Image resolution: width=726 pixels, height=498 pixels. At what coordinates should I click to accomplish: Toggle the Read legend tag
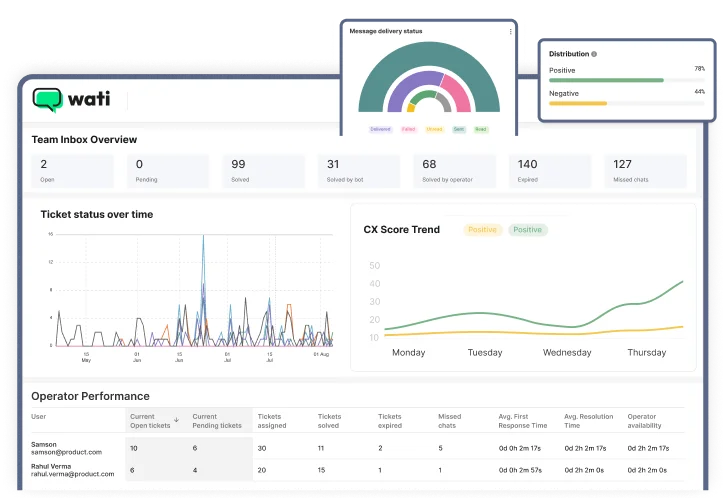click(481, 129)
